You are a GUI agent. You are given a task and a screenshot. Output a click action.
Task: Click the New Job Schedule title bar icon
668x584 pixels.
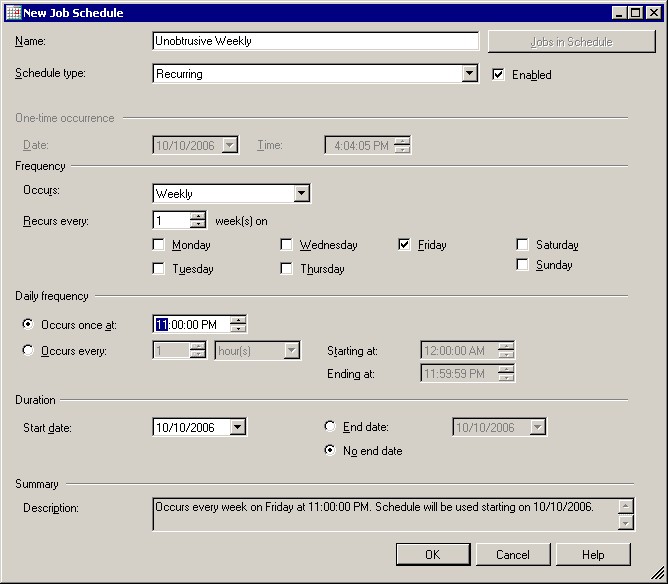13,12
